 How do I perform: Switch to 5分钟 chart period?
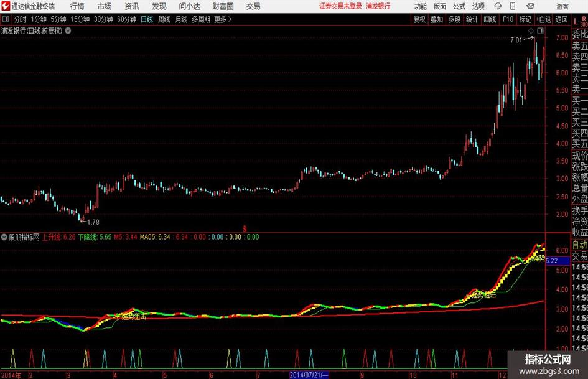58,19
